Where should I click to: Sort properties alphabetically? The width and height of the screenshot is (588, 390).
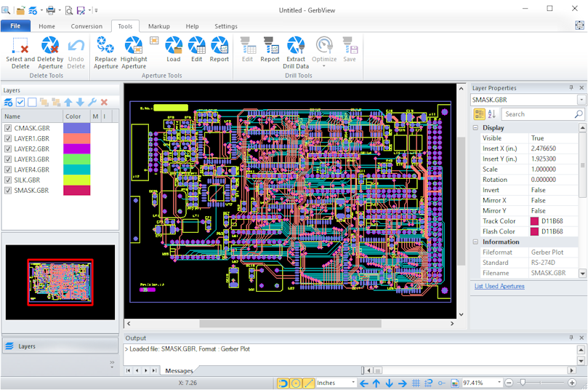[x=491, y=114]
